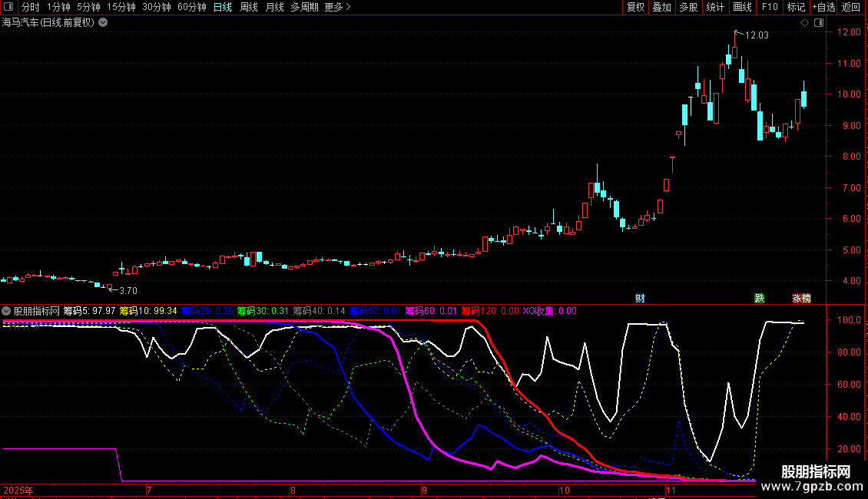This screenshot has width=868, height=499.
Task: Expand the 股朋指标网 indicator dropdown arrow
Action: tap(7, 311)
